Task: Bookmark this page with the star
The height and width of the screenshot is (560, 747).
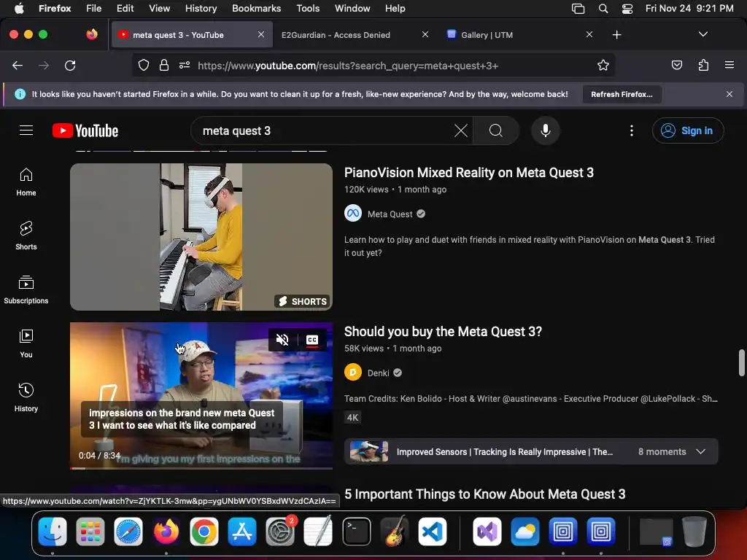Action: (603, 66)
